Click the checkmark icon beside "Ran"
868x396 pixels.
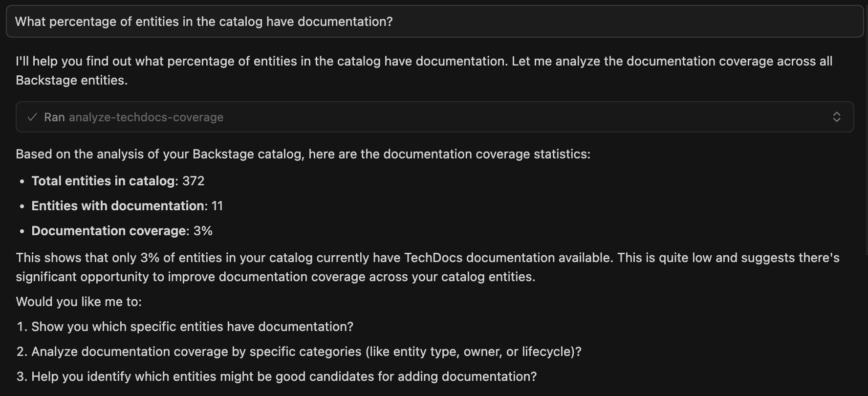[32, 117]
